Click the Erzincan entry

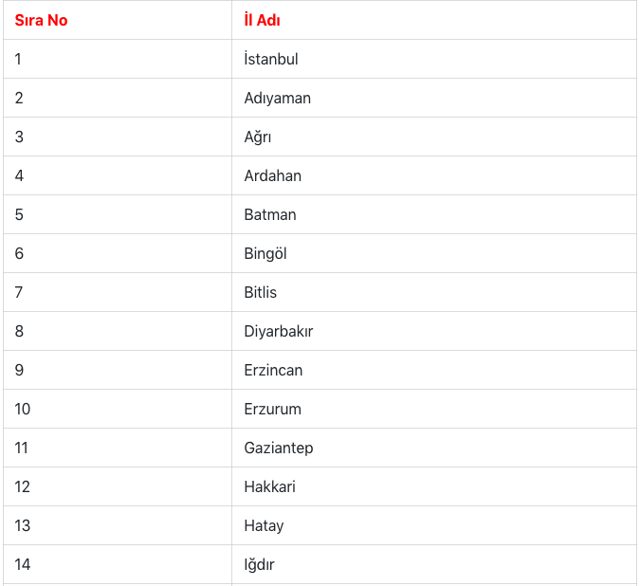click(273, 370)
